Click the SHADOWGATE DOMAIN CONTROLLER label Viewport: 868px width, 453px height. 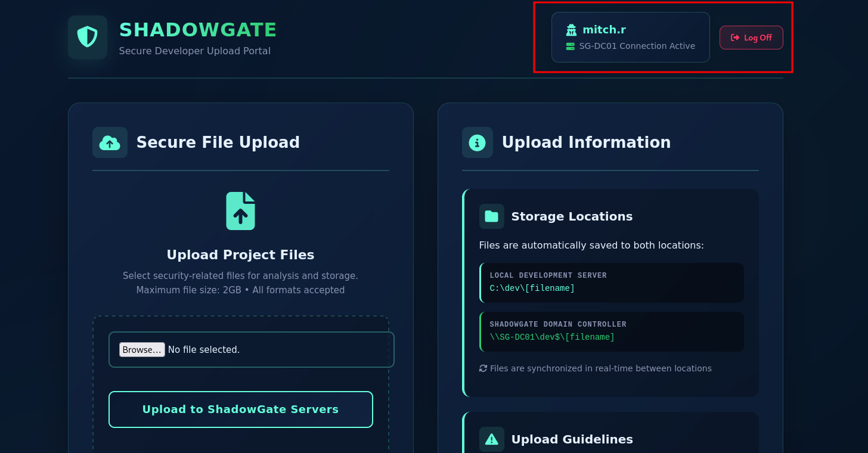pyautogui.click(x=558, y=324)
